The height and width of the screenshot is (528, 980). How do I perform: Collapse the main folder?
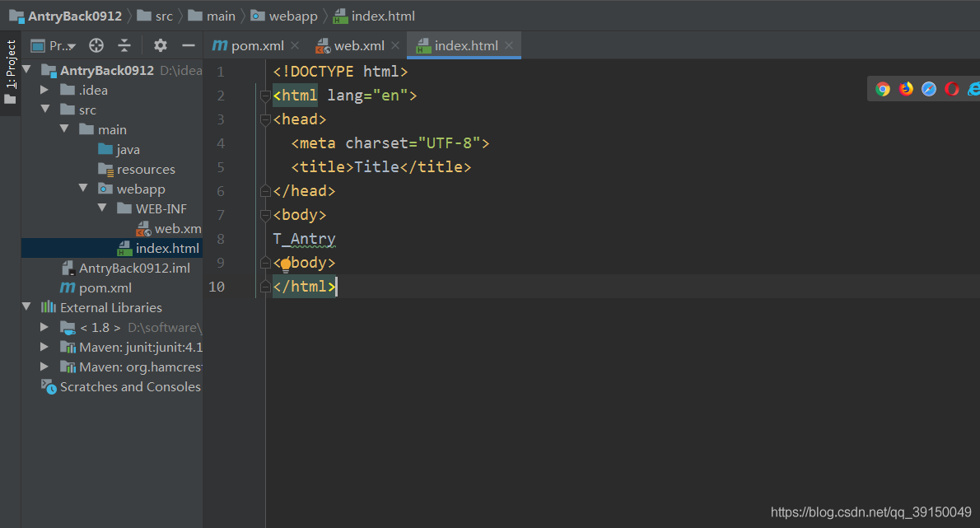click(64, 128)
